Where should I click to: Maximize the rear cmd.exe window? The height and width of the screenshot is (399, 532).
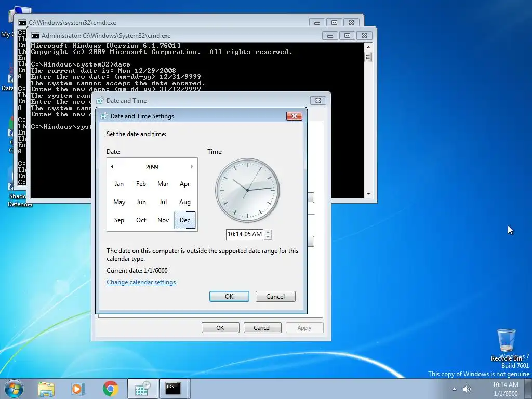click(x=334, y=23)
